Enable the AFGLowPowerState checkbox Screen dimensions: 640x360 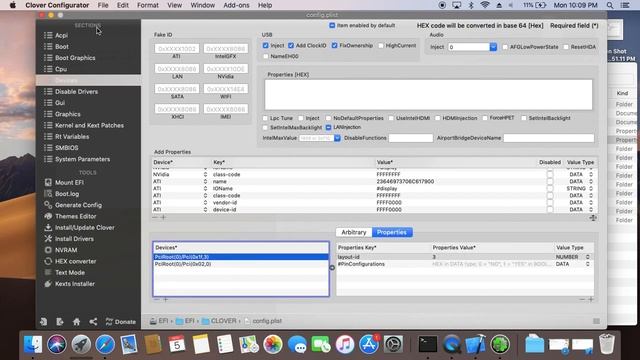505,47
